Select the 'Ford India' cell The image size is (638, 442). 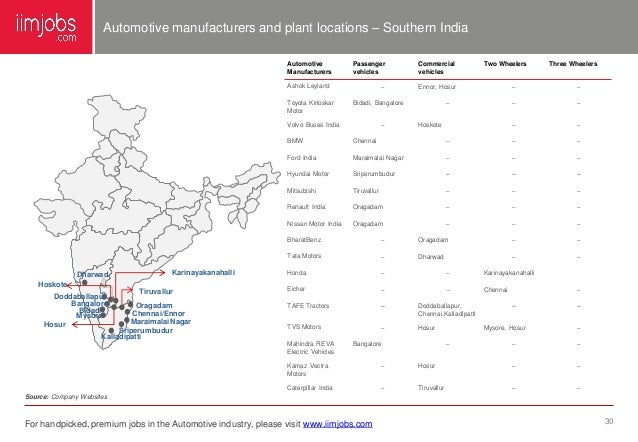[x=301, y=158]
